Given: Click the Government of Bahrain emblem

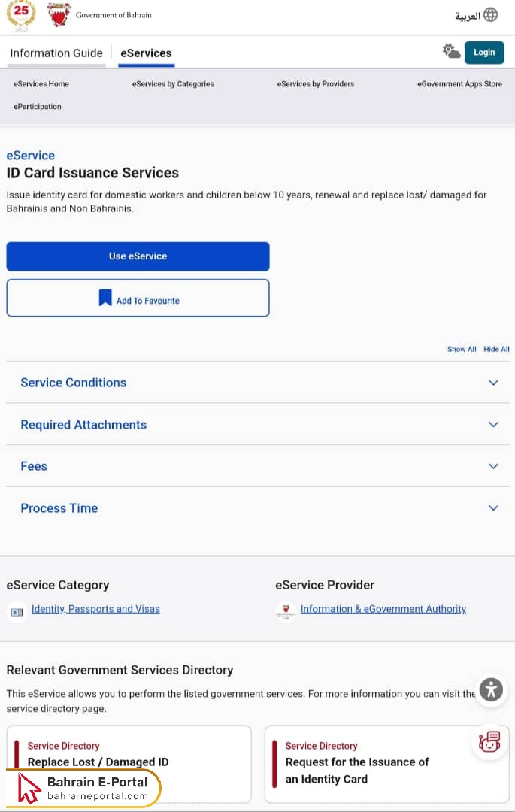Looking at the screenshot, I should click(x=59, y=15).
